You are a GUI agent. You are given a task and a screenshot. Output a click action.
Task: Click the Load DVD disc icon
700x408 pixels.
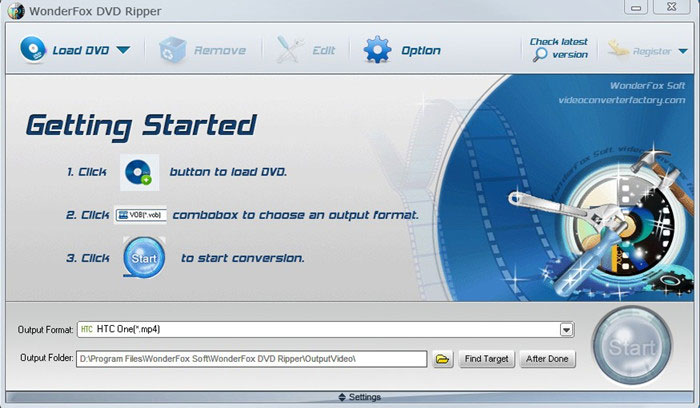tap(33, 49)
